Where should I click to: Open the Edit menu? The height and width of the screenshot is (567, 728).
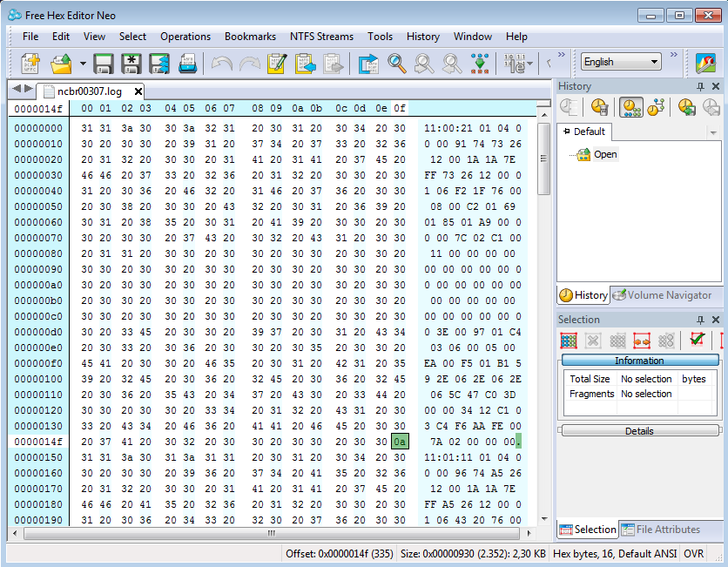coord(61,37)
